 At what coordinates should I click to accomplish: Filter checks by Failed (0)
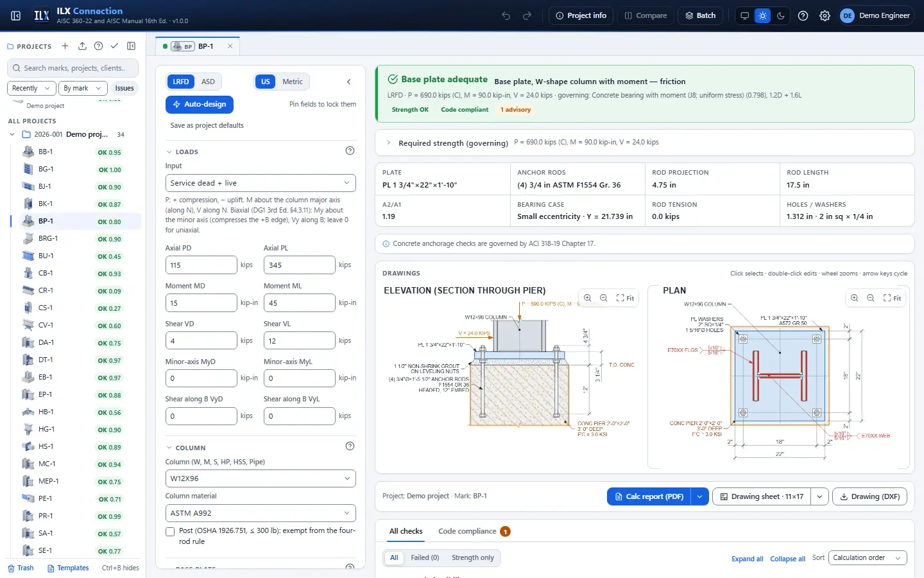pos(425,557)
